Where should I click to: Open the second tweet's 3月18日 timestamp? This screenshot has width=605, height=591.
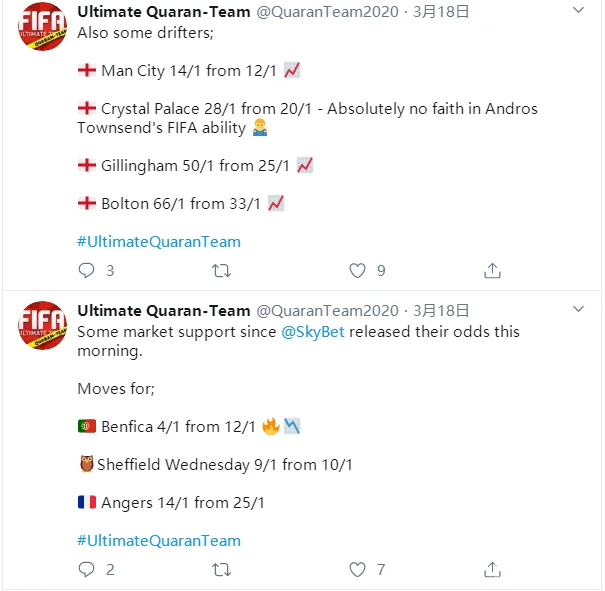point(441,311)
